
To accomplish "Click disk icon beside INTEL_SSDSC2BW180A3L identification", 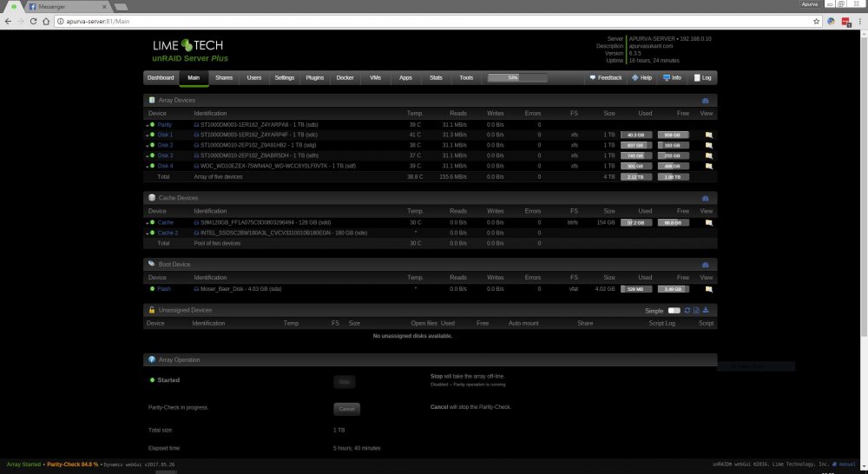I will [196, 234].
